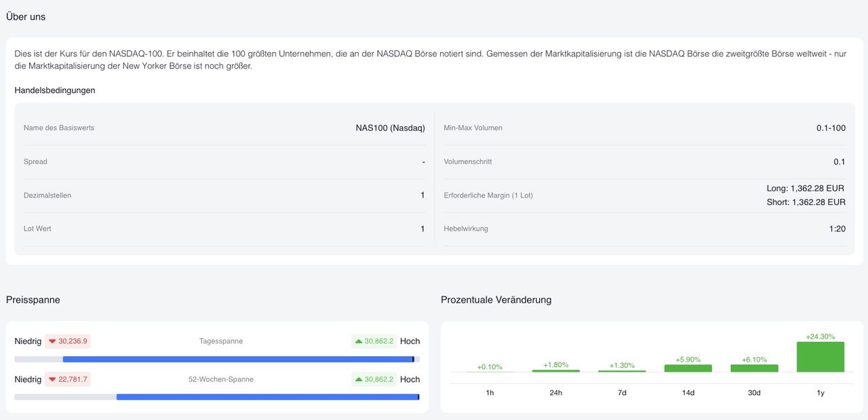Click the Niedrig label in the 52-Wochen-Spanne row
The width and height of the screenshot is (868, 420).
pos(28,379)
